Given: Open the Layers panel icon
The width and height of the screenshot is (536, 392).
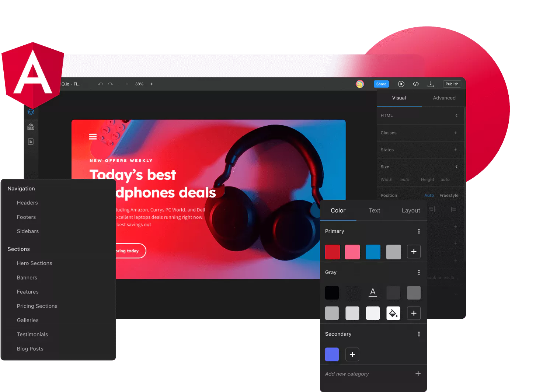Looking at the screenshot, I should (x=31, y=112).
